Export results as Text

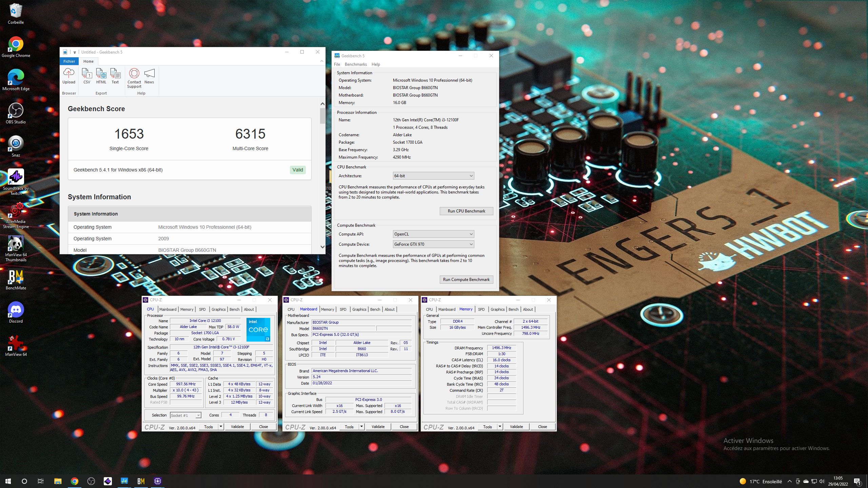115,76
